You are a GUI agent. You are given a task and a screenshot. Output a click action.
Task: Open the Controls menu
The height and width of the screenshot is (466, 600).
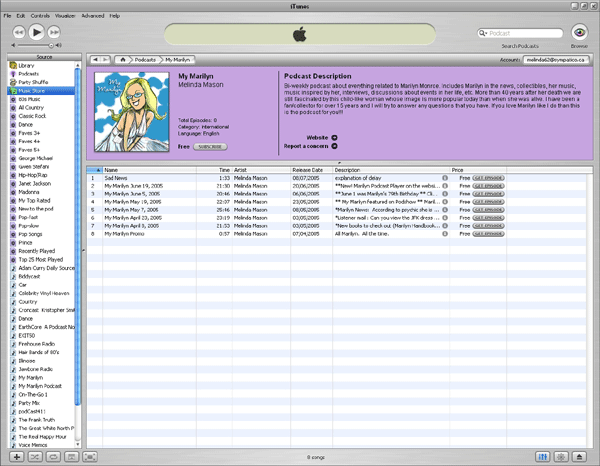(x=40, y=16)
